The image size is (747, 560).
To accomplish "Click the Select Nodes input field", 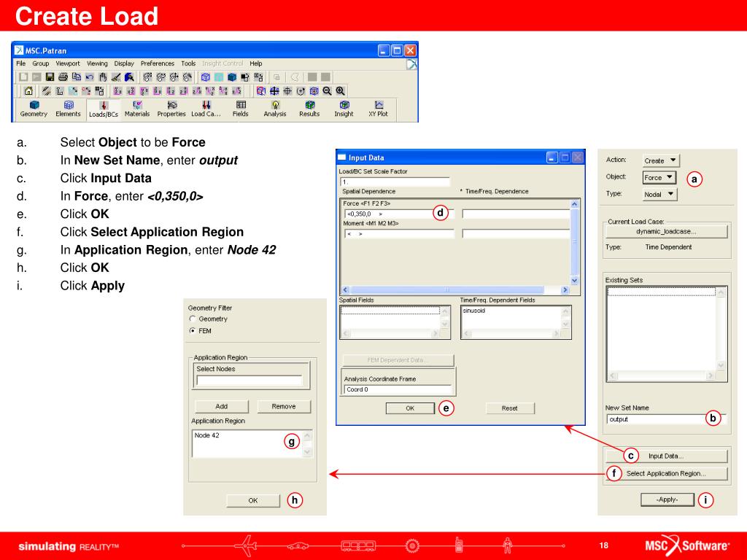I will (x=249, y=381).
